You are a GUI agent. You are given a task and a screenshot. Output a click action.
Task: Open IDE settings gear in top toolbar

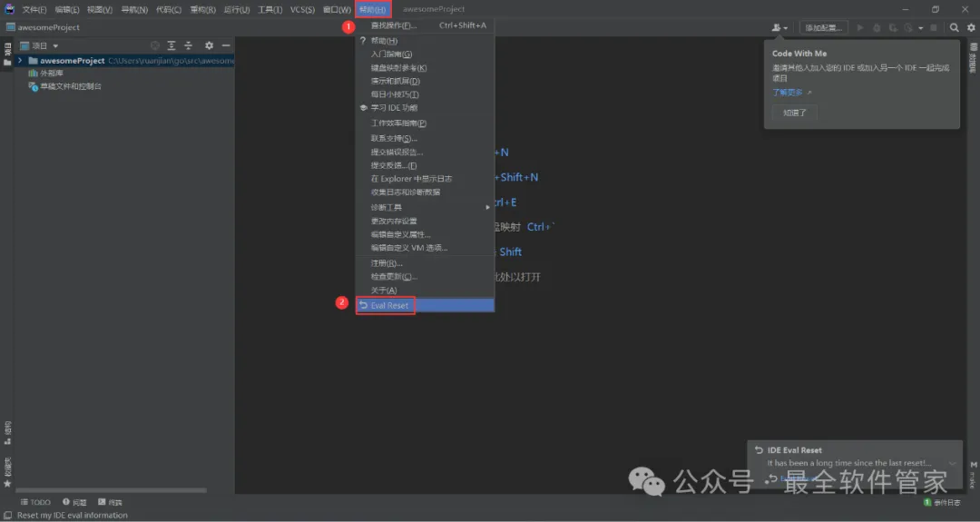pyautogui.click(x=971, y=27)
